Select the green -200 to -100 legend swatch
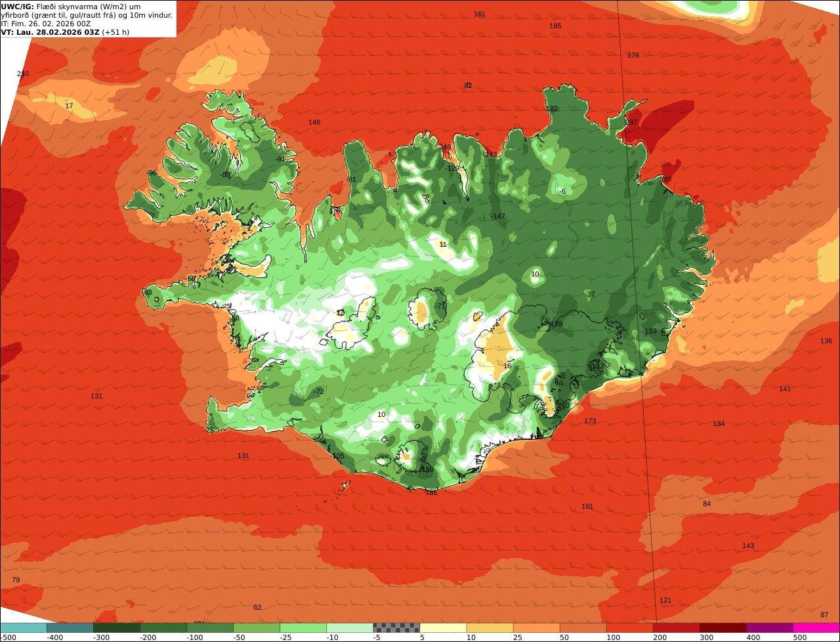The image size is (840, 642). point(163,628)
